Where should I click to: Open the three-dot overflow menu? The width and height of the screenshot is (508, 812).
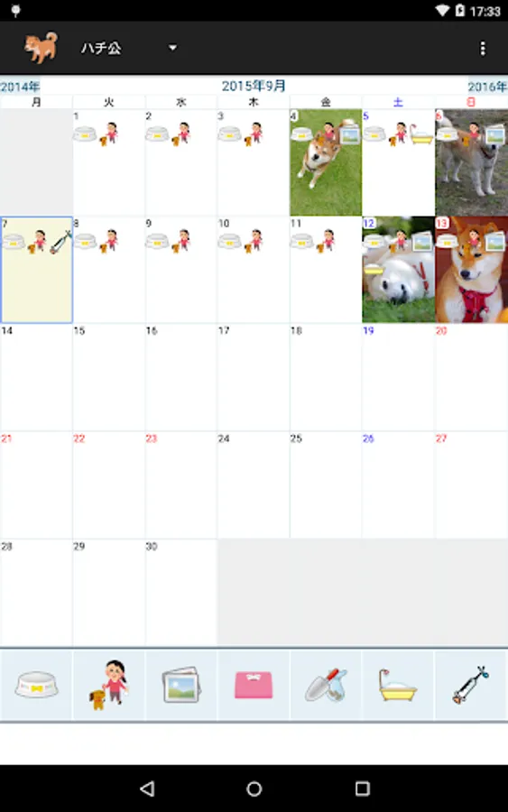point(483,48)
